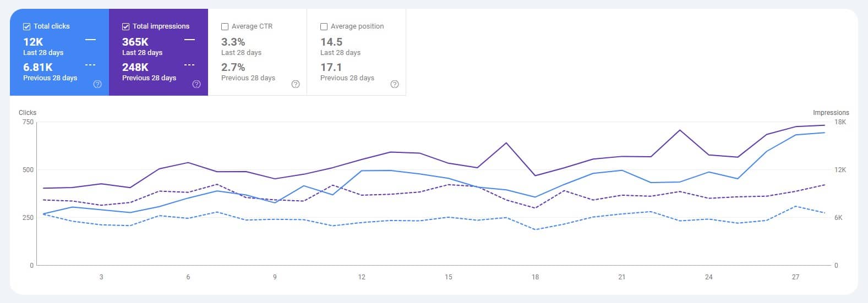Image resolution: width=868 pixels, height=303 pixels.
Task: Click day 12 on the x-axis
Action: pyautogui.click(x=362, y=277)
